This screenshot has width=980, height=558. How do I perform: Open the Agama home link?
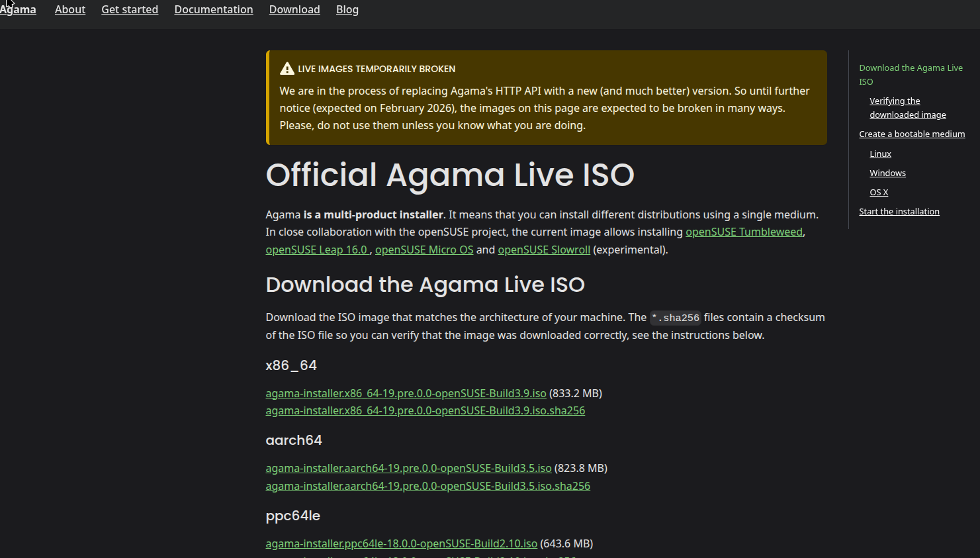click(19, 9)
